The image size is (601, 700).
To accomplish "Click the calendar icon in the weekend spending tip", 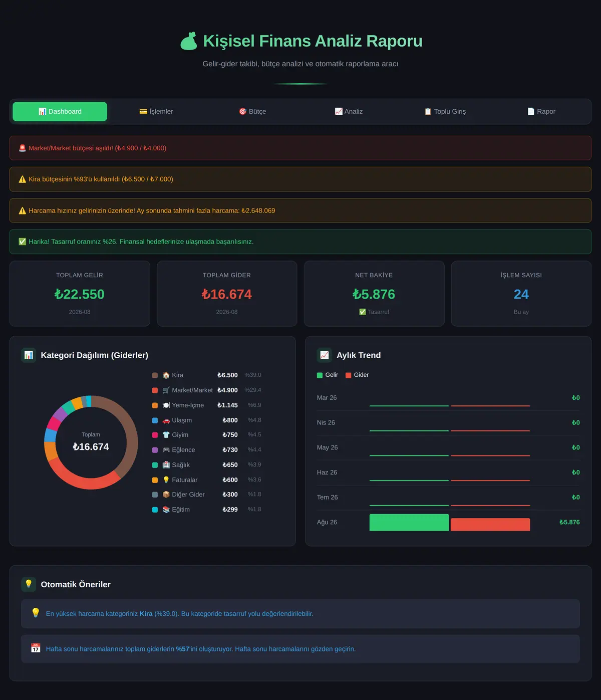I will pos(36,648).
